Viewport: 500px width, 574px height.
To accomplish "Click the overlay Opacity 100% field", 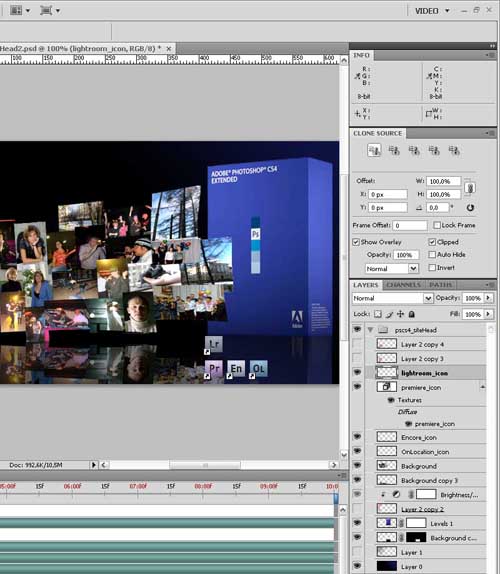I will click(406, 255).
